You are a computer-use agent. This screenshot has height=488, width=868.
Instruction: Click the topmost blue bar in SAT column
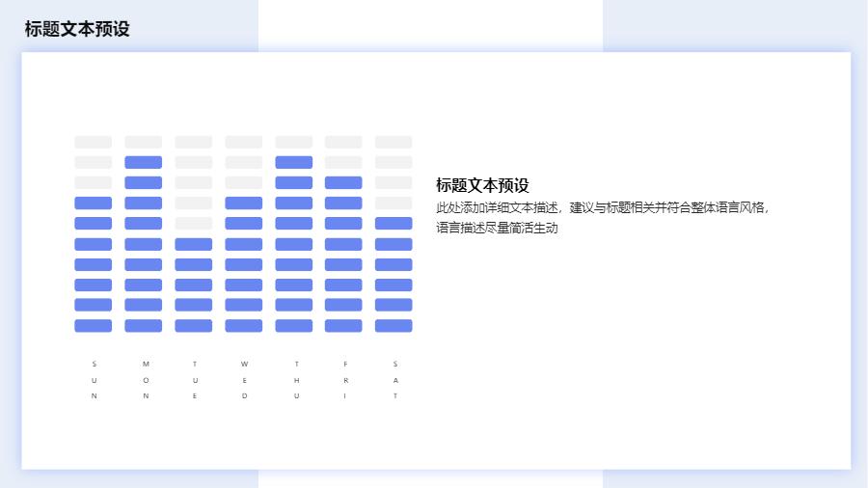coord(393,224)
